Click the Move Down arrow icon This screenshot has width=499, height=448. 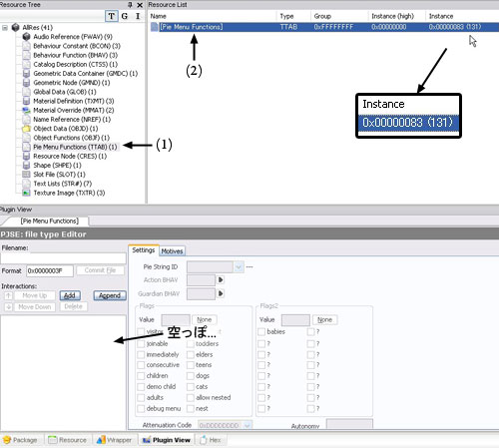(x=9, y=306)
